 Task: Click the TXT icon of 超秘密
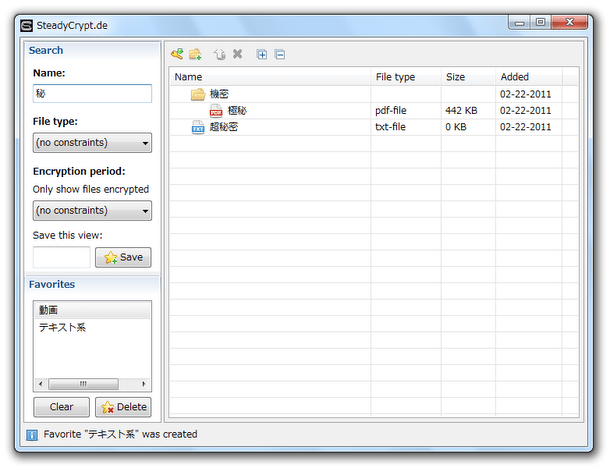(x=198, y=127)
